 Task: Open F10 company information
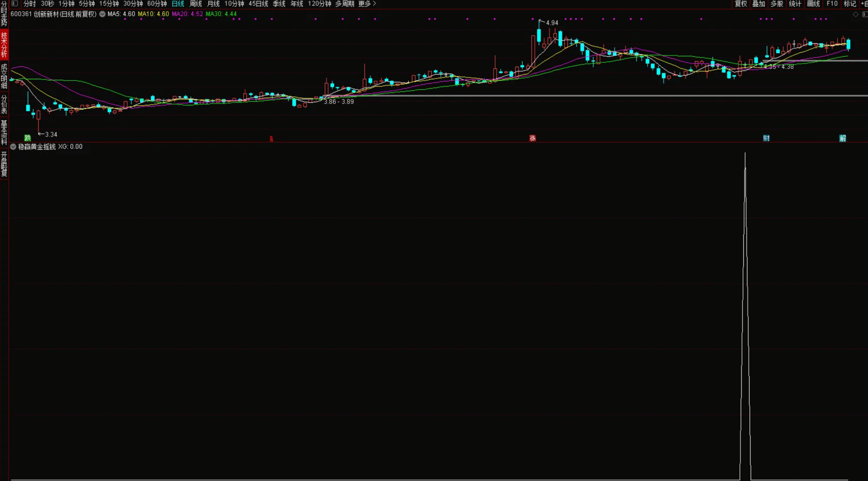pos(832,4)
